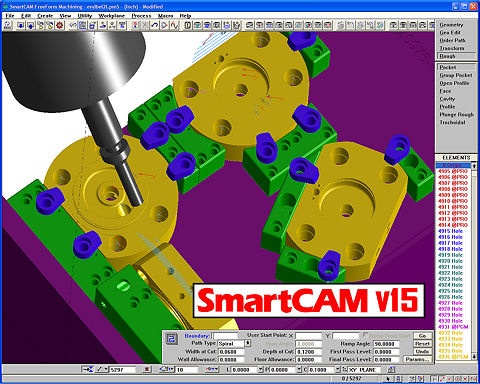The image size is (480, 384).
Task: Click the Wall Allowance field
Action: (x=231, y=360)
